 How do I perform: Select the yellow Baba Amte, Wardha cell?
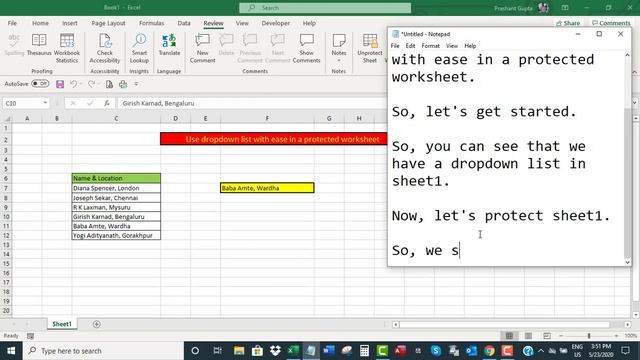(x=267, y=188)
